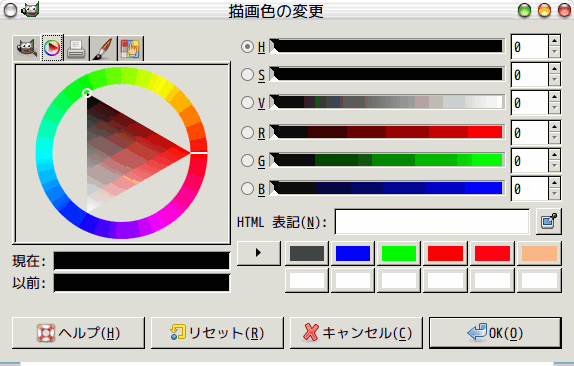Image resolution: width=574 pixels, height=366 pixels.
Task: Select the H hue radio button
Action: (x=247, y=46)
